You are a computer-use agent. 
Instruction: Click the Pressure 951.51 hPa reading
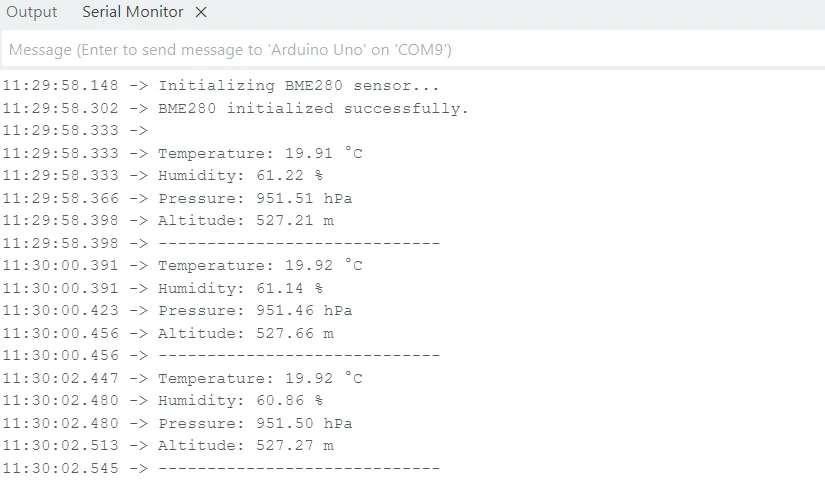255,198
